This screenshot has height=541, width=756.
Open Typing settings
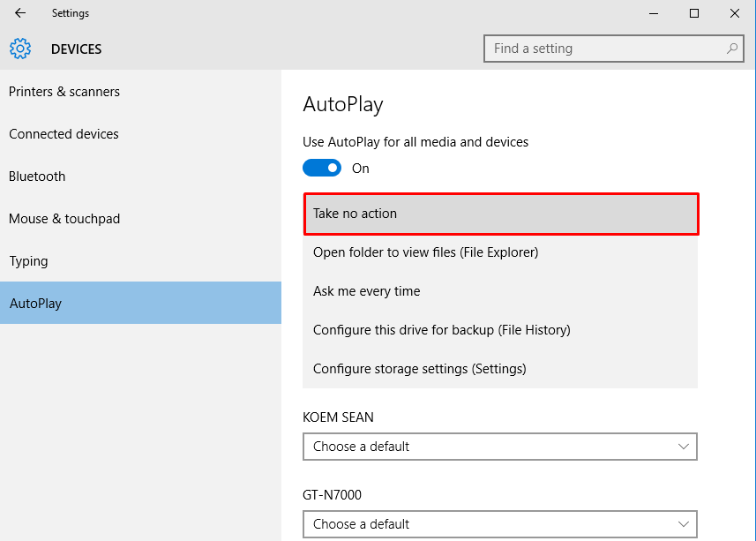[28, 260]
